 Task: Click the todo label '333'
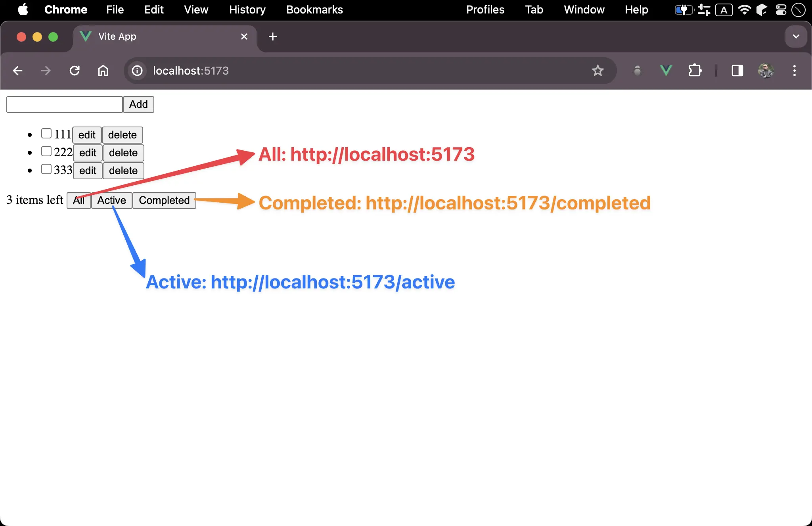[63, 170]
